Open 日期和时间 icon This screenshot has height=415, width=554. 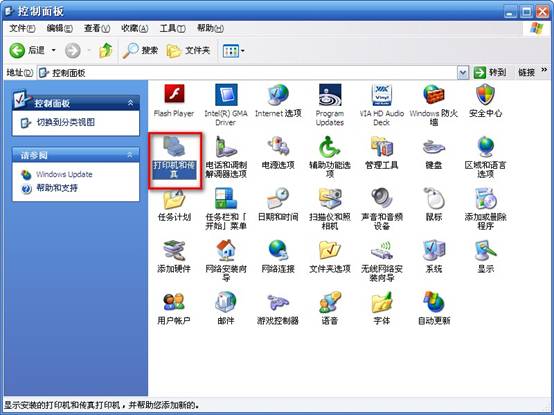click(278, 205)
